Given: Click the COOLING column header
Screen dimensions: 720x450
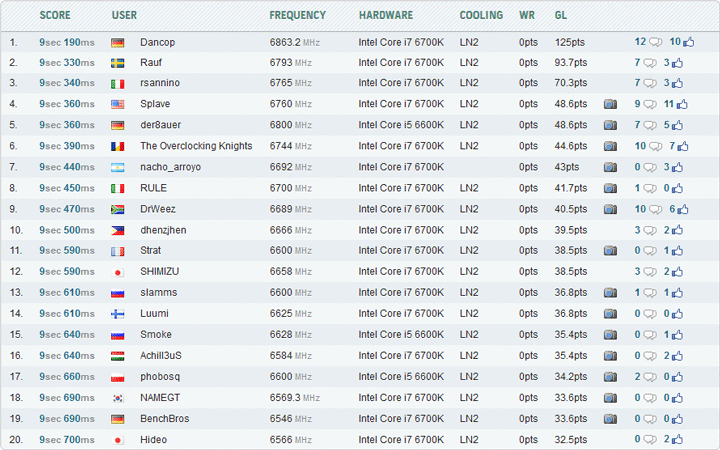Looking at the screenshot, I should [x=481, y=16].
